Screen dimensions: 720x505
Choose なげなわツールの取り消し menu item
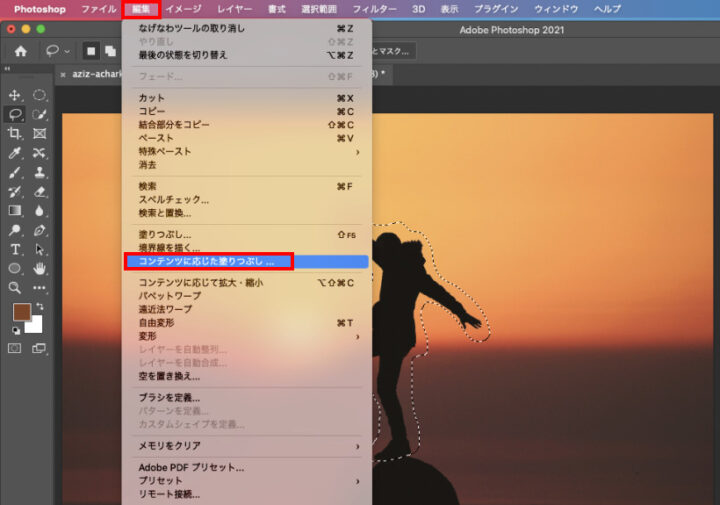(x=247, y=28)
